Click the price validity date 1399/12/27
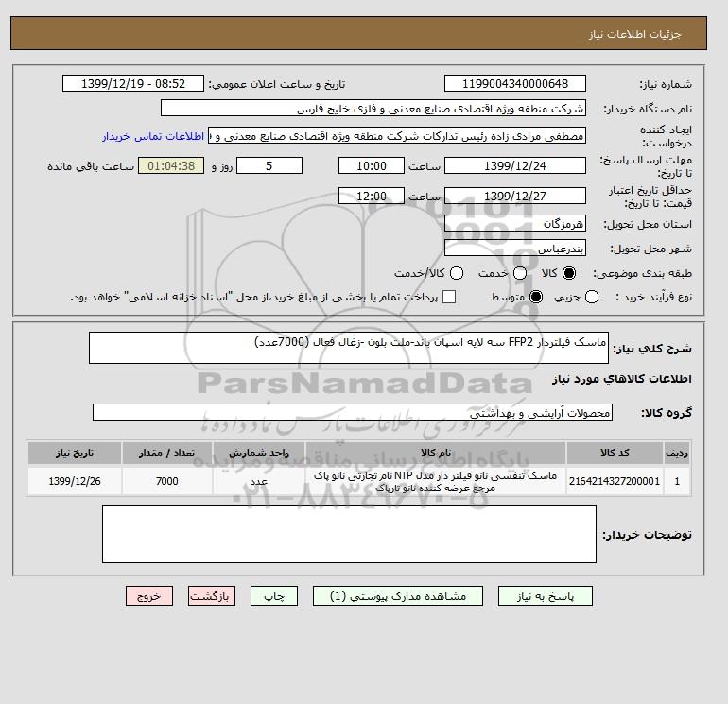Screen dimensions: 728x704 515,196
